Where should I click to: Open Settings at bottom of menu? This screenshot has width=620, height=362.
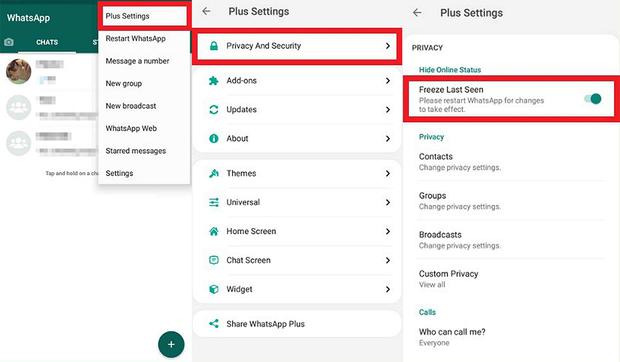[119, 173]
